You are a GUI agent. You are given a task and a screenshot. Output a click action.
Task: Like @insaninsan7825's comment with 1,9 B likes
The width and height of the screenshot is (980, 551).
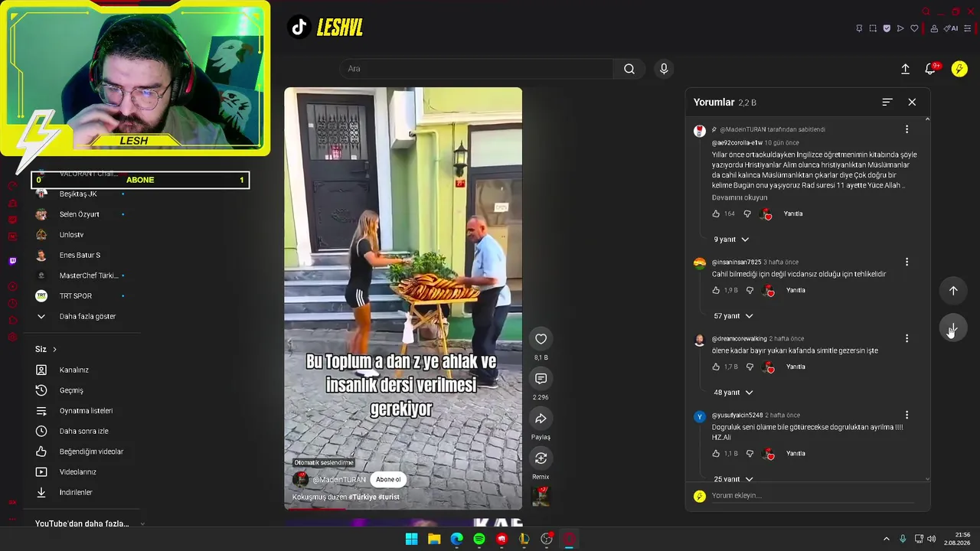(716, 291)
